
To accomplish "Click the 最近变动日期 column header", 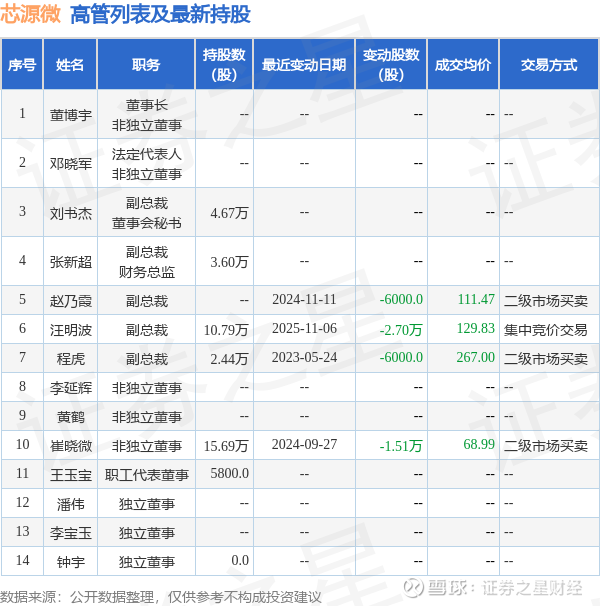I will (304, 65).
